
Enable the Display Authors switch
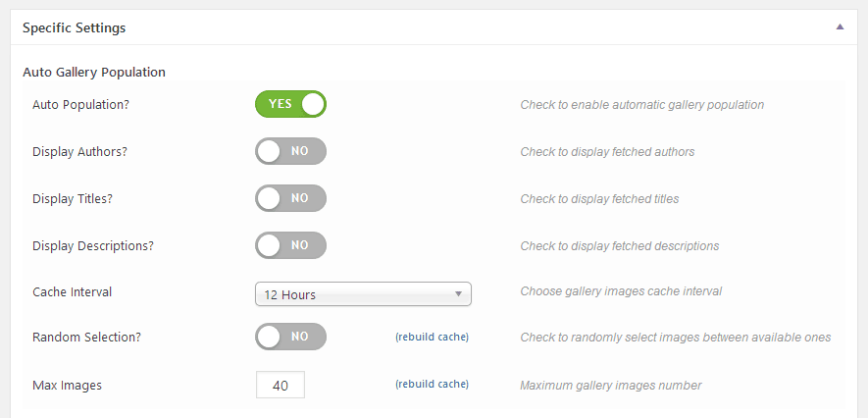click(x=290, y=151)
